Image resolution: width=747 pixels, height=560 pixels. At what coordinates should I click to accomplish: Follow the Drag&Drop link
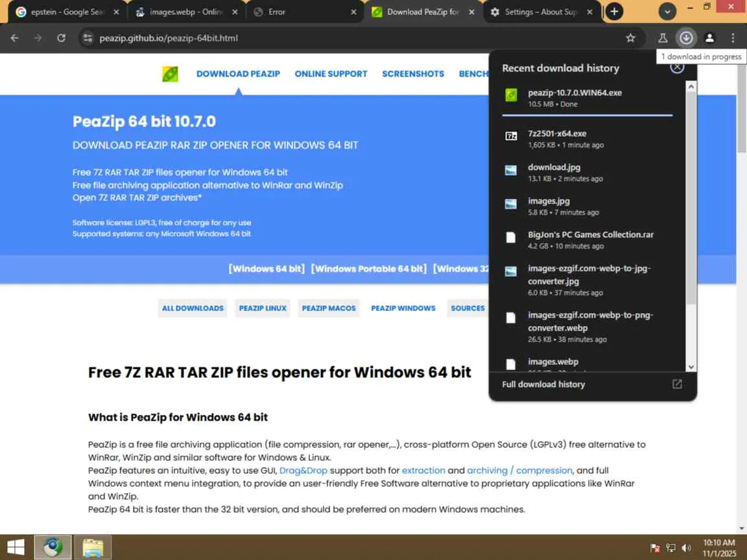(303, 471)
